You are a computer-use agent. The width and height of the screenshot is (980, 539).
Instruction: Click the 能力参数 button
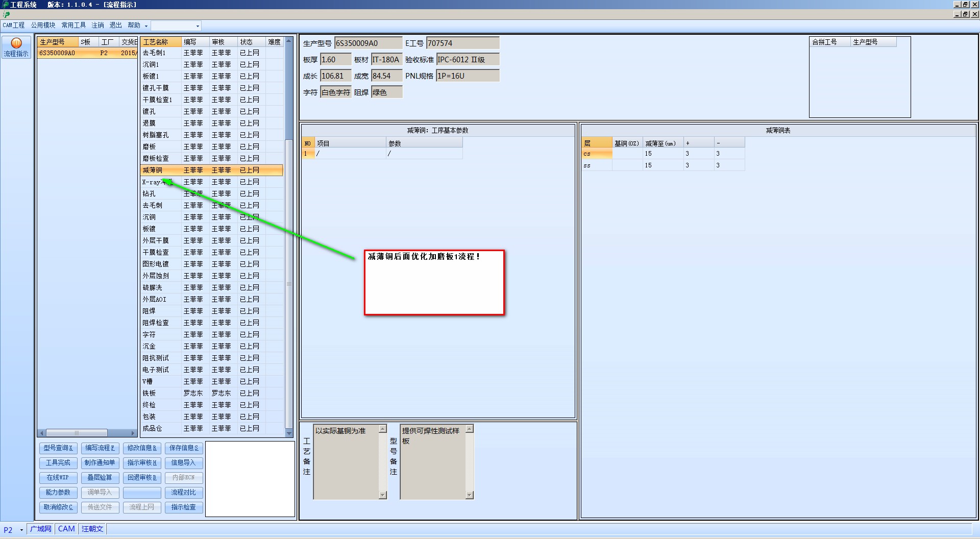58,493
